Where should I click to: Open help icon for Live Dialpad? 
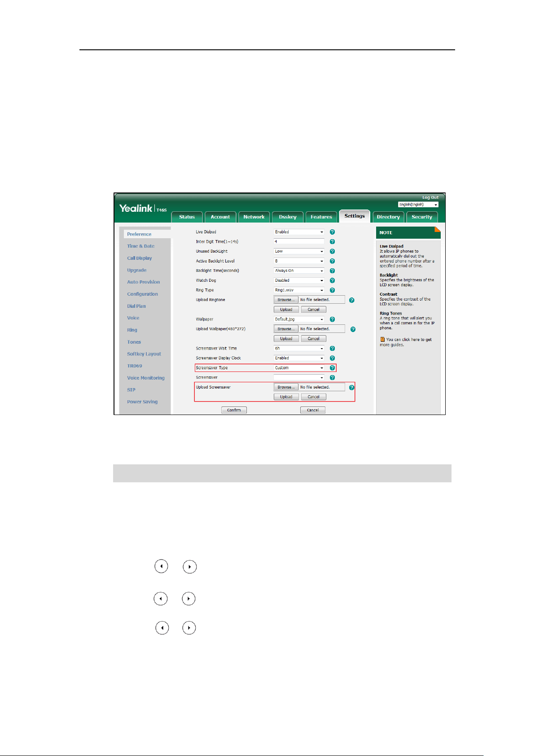[332, 232]
